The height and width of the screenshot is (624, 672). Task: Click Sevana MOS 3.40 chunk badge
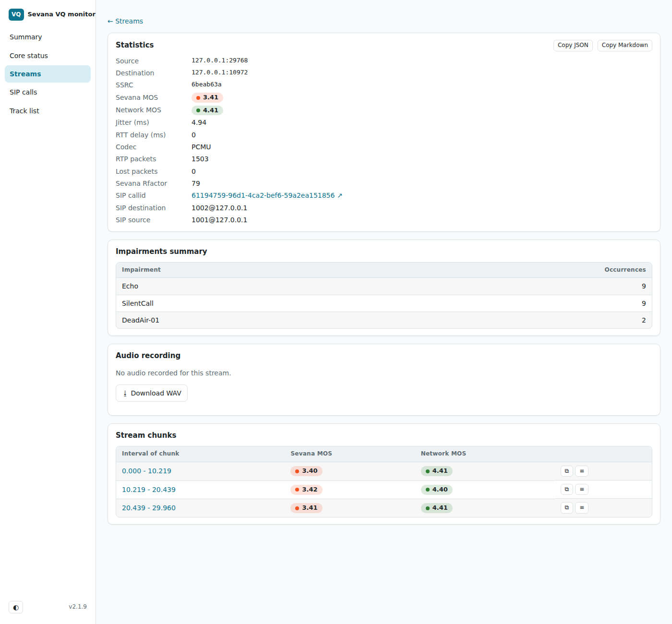tap(306, 471)
